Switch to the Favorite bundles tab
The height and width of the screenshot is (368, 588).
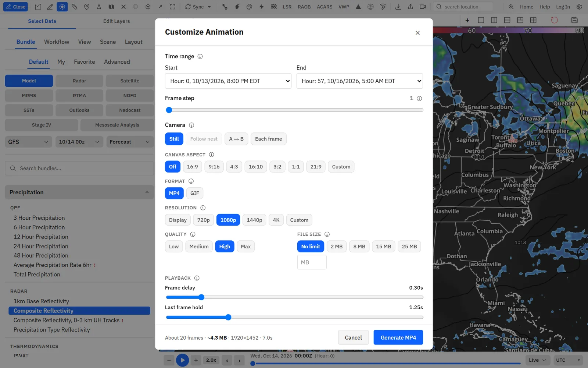pos(84,62)
